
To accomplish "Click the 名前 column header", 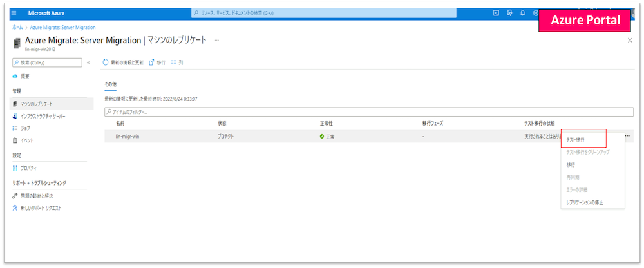I will tap(120, 124).
